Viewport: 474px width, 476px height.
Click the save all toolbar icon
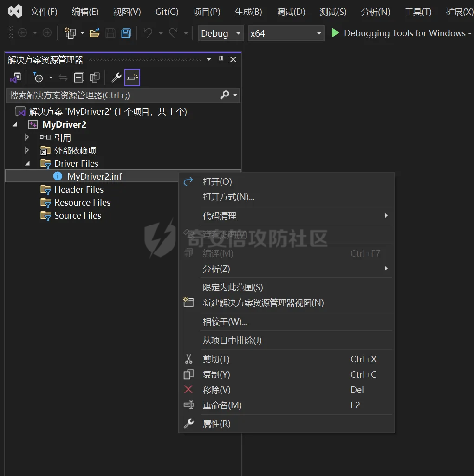(126, 33)
